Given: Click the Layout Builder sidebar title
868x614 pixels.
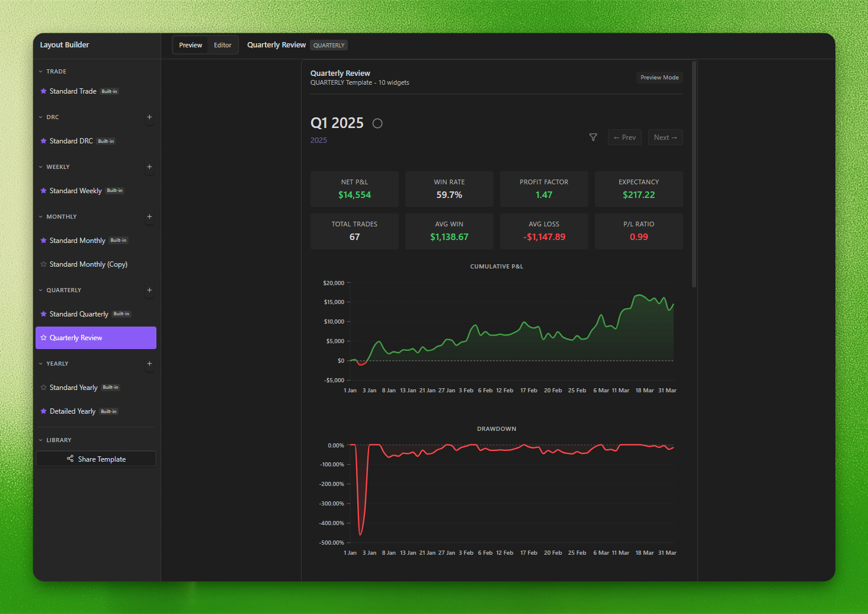Looking at the screenshot, I should [65, 45].
